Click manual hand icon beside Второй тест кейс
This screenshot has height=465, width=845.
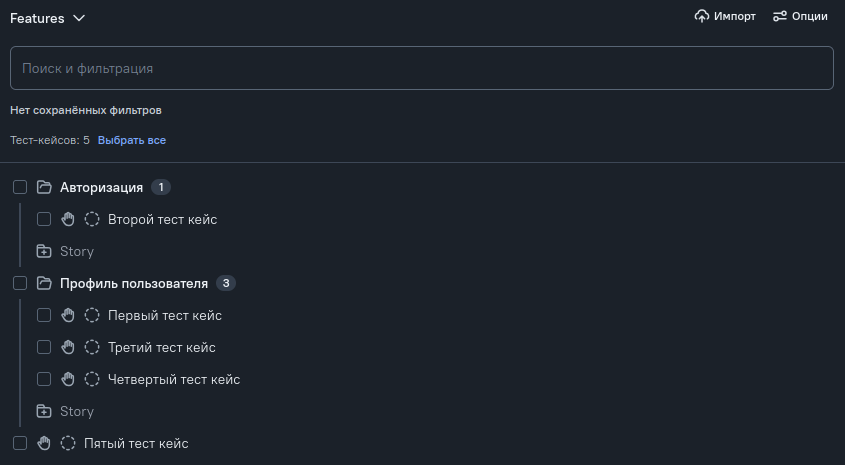68,219
